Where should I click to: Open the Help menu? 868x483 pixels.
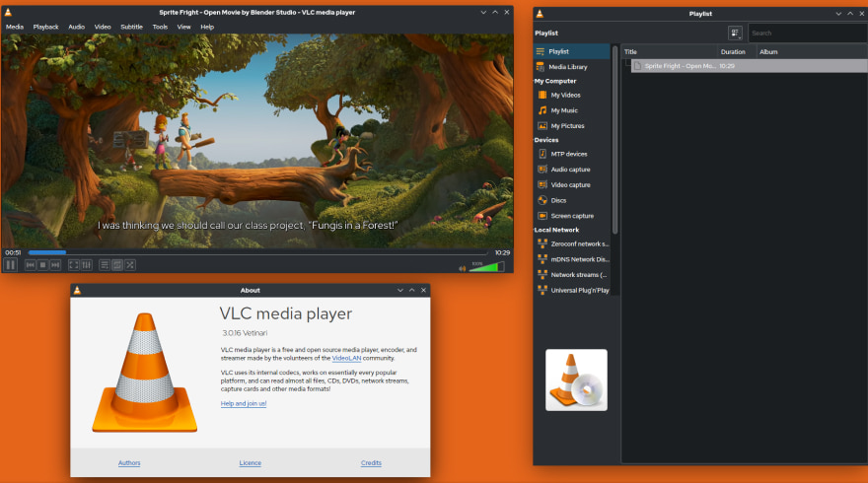[x=207, y=27]
